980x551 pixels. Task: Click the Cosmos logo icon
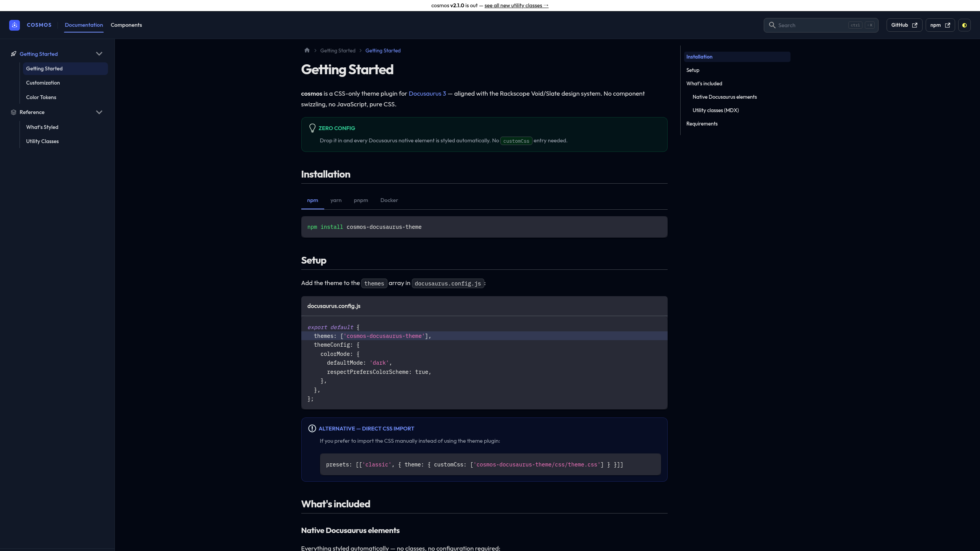point(15,25)
